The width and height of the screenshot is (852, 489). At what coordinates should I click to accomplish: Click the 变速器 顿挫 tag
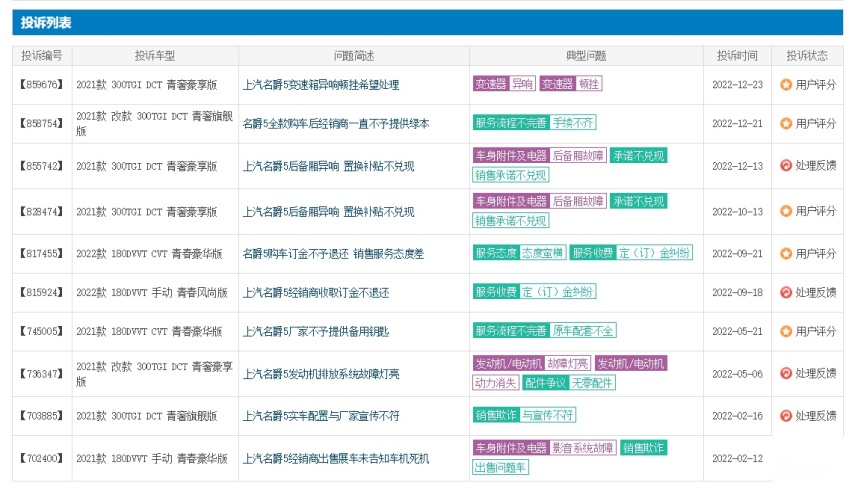(571, 84)
